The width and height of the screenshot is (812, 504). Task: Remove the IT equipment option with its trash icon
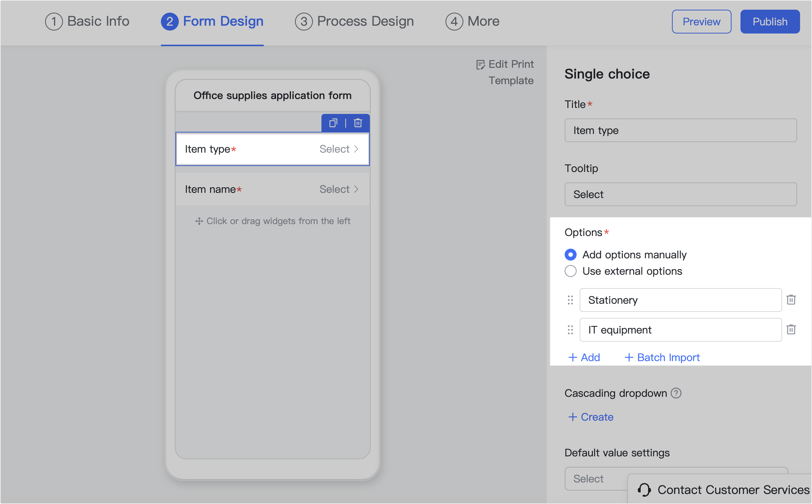pos(791,330)
